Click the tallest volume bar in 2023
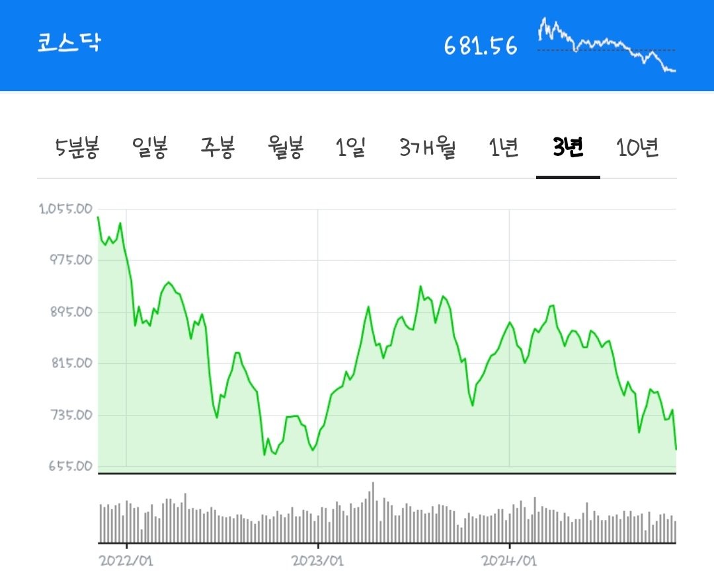The width and height of the screenshot is (714, 588). (x=373, y=512)
